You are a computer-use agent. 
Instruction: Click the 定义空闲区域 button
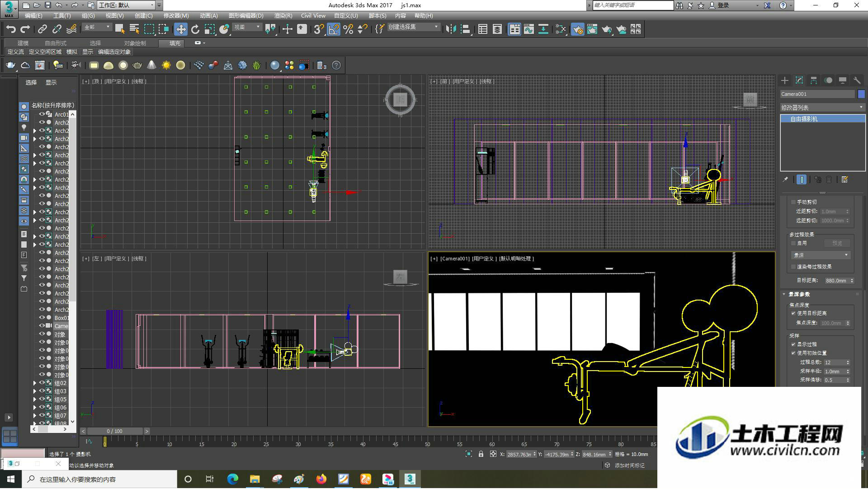tap(45, 52)
